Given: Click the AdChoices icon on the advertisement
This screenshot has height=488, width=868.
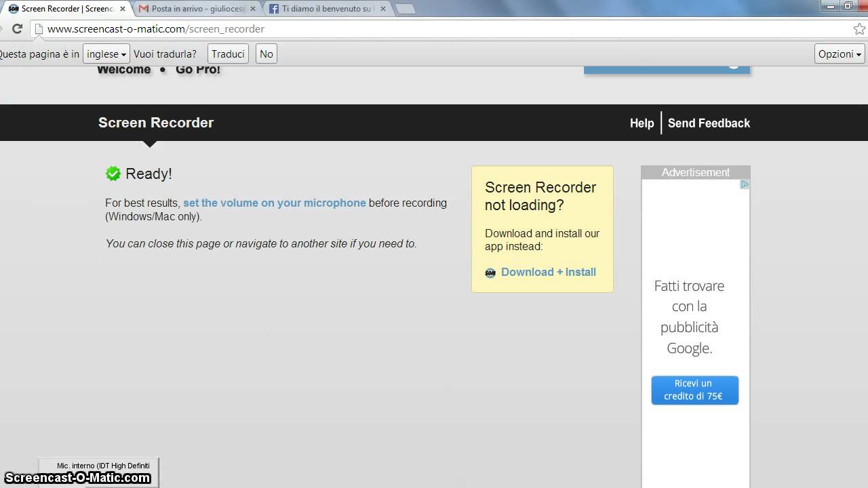Looking at the screenshot, I should [744, 184].
